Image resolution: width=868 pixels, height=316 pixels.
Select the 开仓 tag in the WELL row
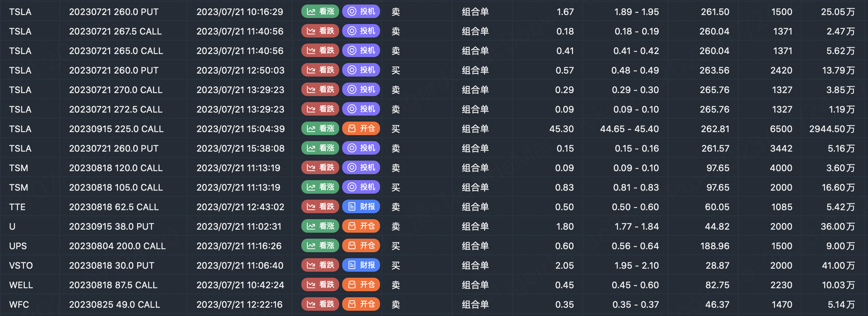click(361, 285)
